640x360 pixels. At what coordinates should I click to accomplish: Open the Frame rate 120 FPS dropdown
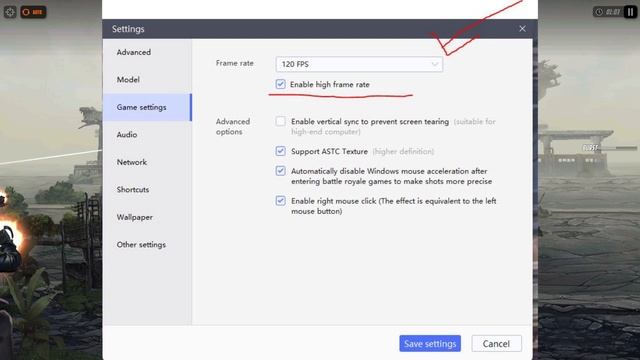(x=359, y=64)
